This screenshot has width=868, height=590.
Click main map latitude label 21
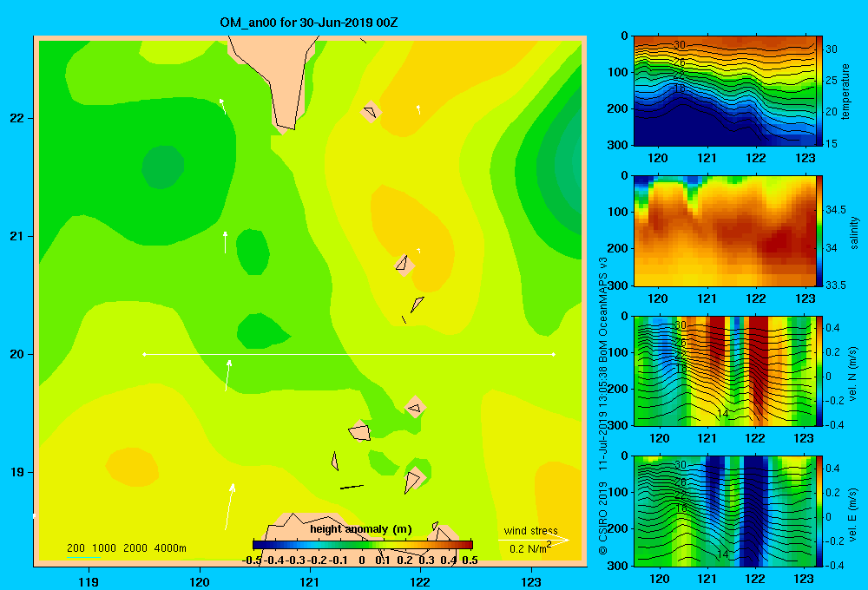(17, 236)
